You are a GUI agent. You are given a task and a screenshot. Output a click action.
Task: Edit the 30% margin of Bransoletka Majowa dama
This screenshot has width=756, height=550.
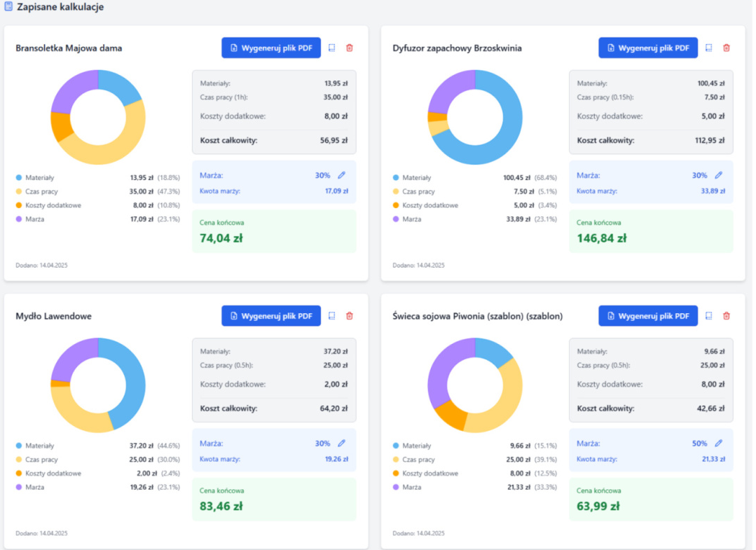point(342,175)
